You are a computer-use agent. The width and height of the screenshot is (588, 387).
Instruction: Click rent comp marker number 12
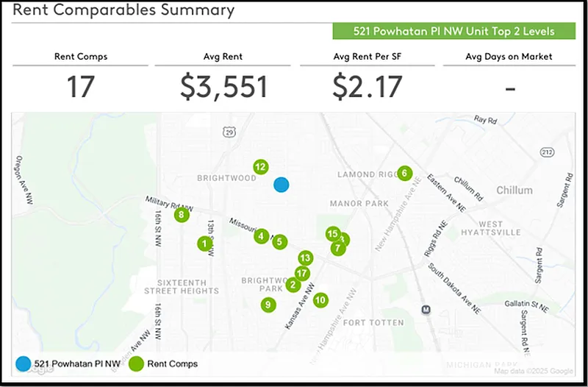[259, 167]
